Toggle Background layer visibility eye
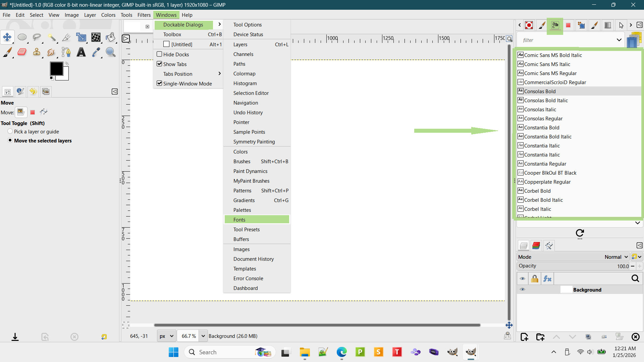 pos(522,290)
